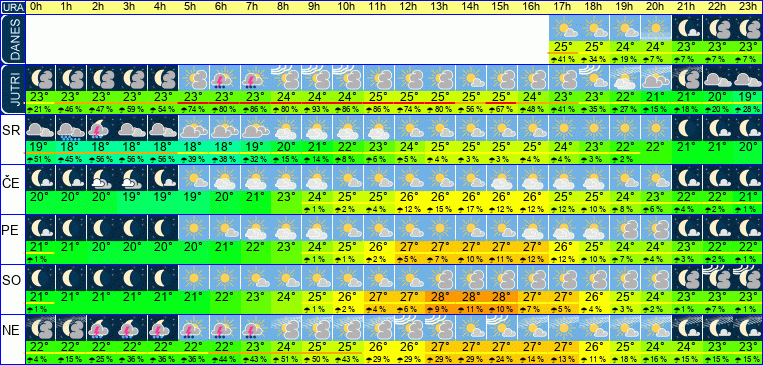Screen dimensions: 763x365
Task: Select the DANES day tab
Action: coord(12,39)
